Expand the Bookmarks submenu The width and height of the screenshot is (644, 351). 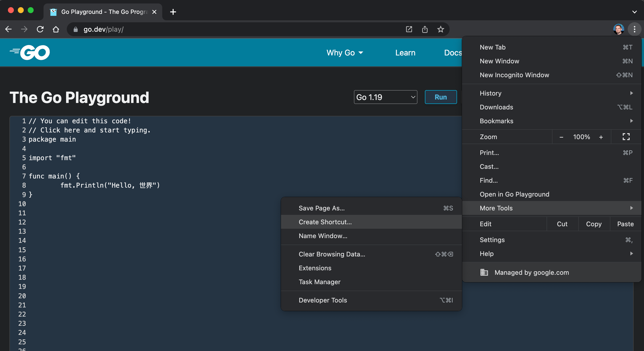pyautogui.click(x=552, y=121)
